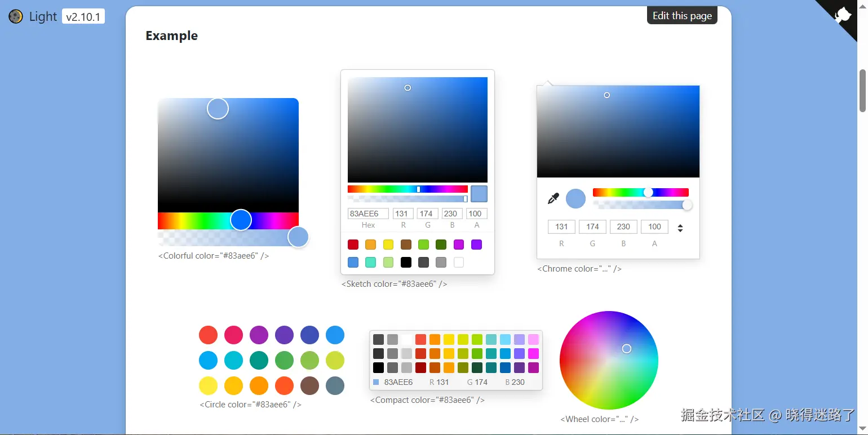Click the <Circle color="#83aee6" /> caption
The width and height of the screenshot is (868, 435).
(250, 405)
